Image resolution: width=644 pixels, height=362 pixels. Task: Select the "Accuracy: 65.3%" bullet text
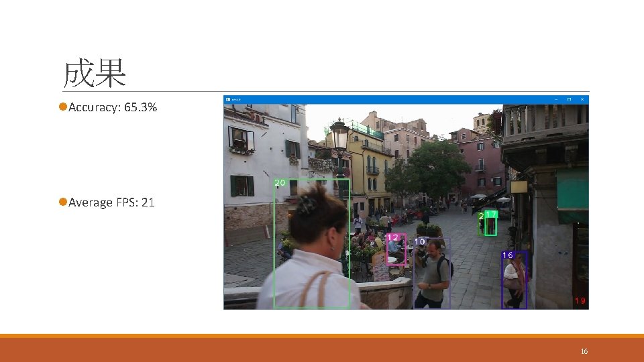[113, 107]
